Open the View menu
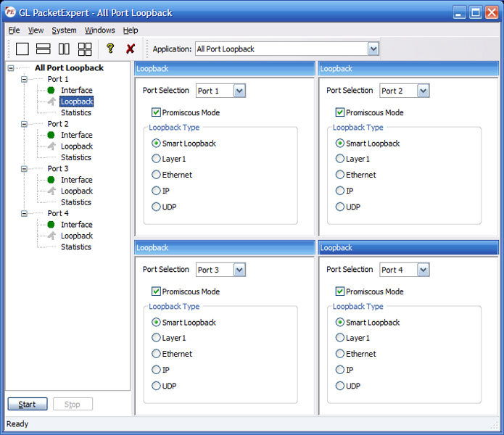This screenshot has height=435, width=504. 36,30
